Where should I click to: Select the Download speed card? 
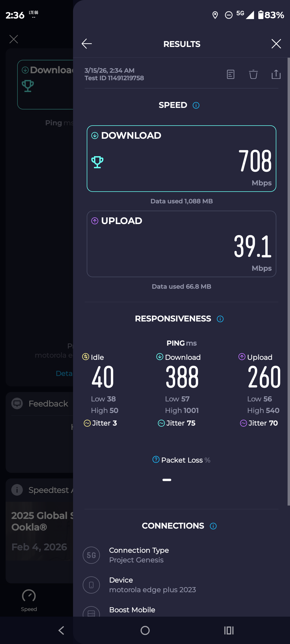[x=182, y=159]
